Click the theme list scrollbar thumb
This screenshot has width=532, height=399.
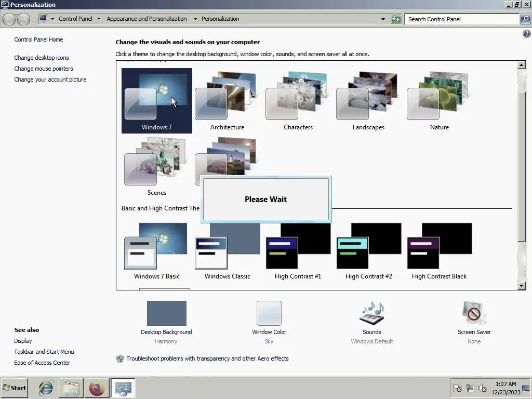coord(522,166)
